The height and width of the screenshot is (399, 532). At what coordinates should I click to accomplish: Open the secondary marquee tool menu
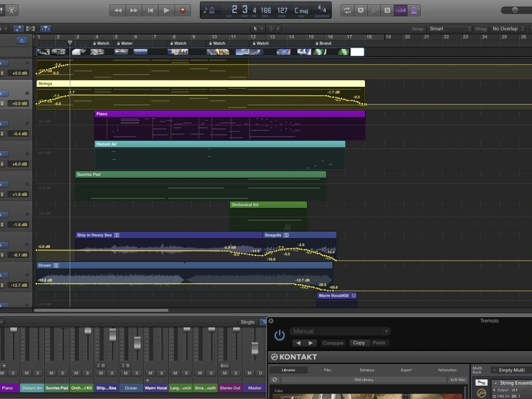(274, 29)
